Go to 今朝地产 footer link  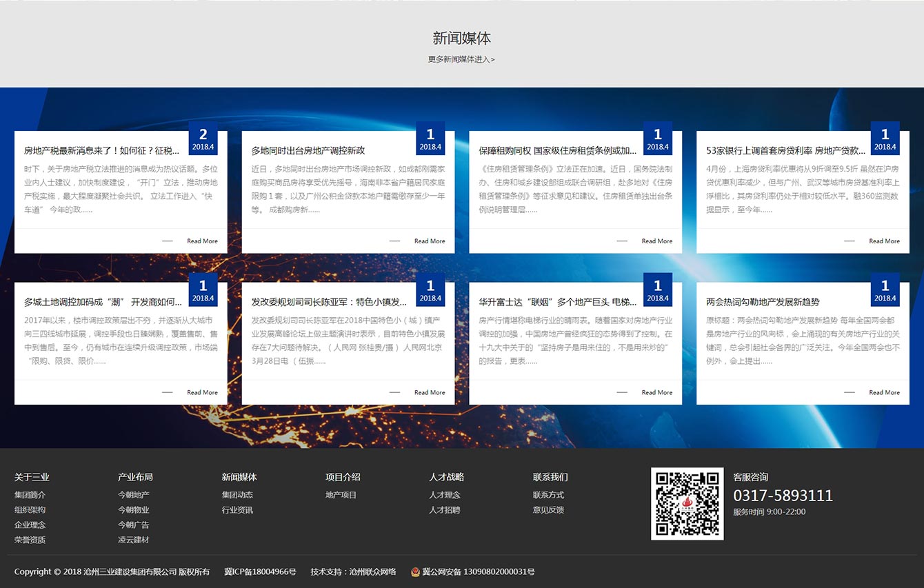tap(134, 495)
